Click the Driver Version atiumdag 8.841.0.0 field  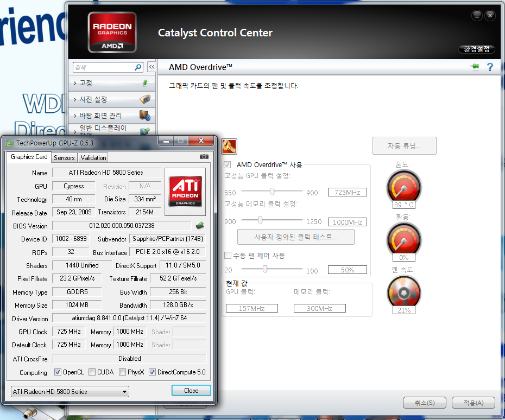click(x=129, y=317)
